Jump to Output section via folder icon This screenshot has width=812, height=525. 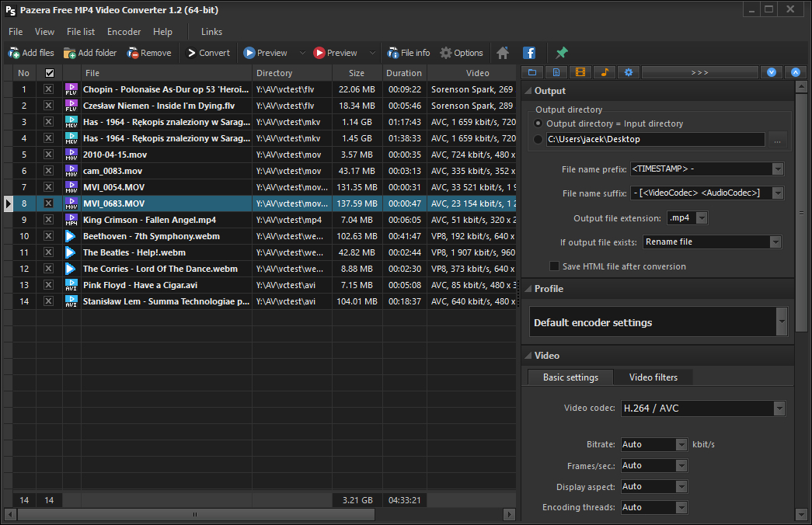click(x=532, y=72)
